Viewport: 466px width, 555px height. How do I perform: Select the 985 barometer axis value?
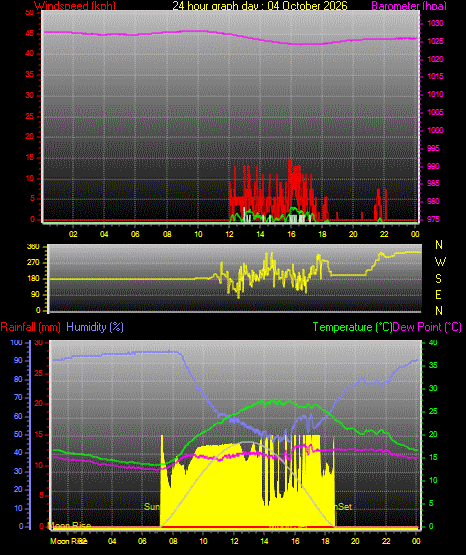click(x=433, y=183)
